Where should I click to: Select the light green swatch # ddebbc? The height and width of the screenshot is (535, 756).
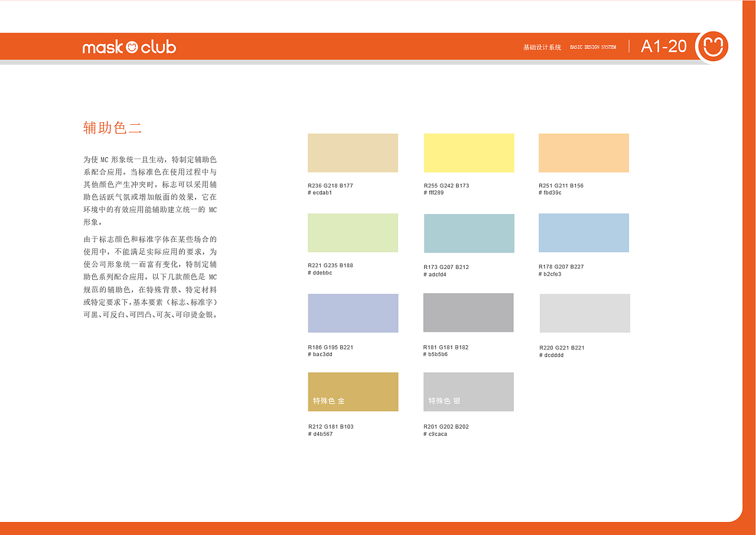pos(353,233)
